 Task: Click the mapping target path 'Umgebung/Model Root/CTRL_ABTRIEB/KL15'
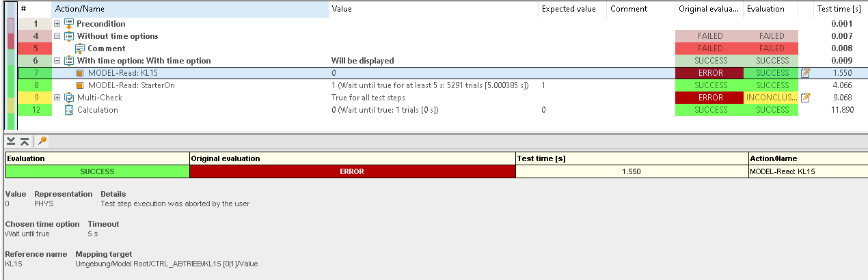tap(167, 264)
